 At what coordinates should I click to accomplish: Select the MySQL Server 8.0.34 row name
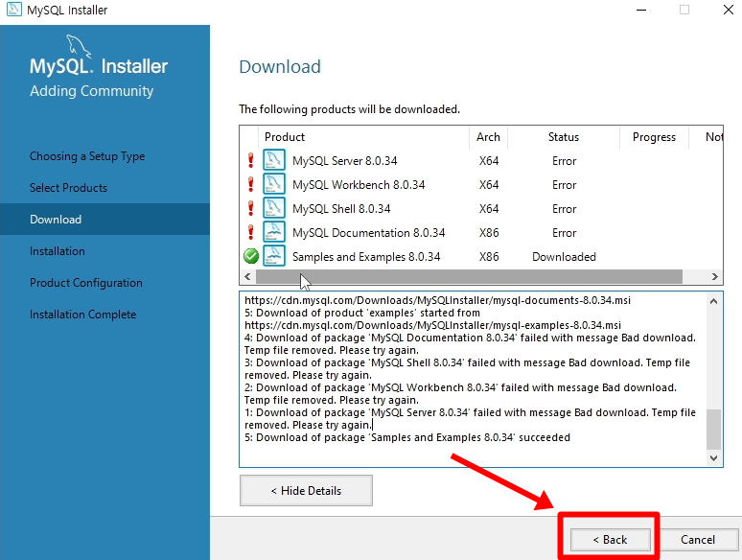pyautogui.click(x=344, y=161)
